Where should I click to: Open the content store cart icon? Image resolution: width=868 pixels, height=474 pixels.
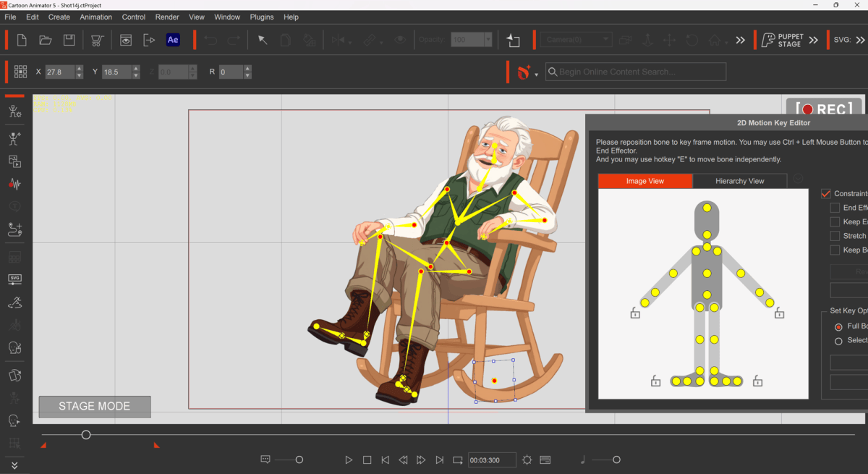point(96,40)
